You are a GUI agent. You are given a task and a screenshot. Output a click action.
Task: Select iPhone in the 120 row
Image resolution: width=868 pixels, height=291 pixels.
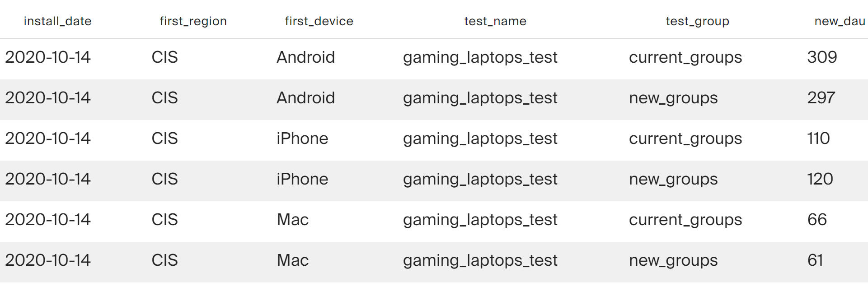pyautogui.click(x=302, y=179)
